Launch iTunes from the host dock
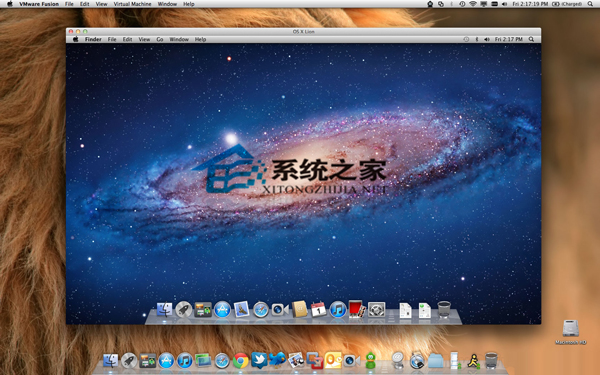This screenshot has width=600, height=375. [185, 360]
